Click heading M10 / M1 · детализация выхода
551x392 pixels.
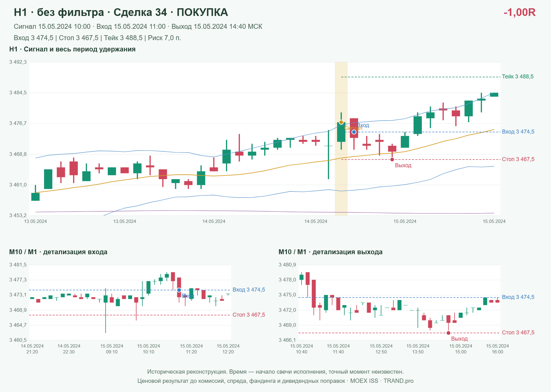(331, 252)
